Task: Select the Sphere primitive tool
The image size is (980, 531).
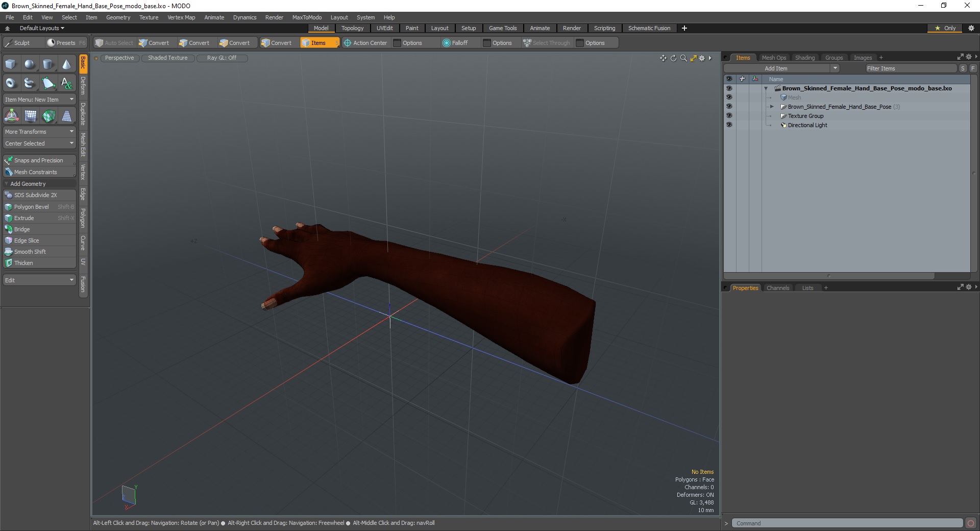Action: (x=30, y=64)
